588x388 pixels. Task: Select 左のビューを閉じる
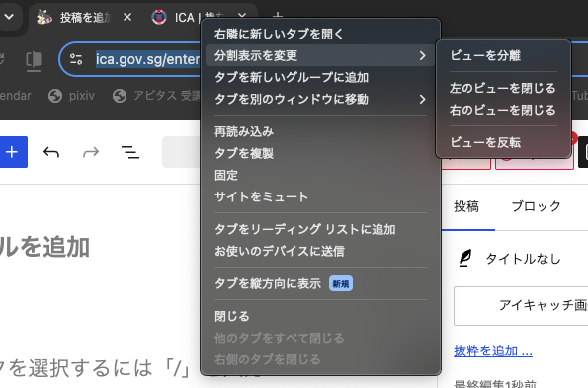click(503, 89)
